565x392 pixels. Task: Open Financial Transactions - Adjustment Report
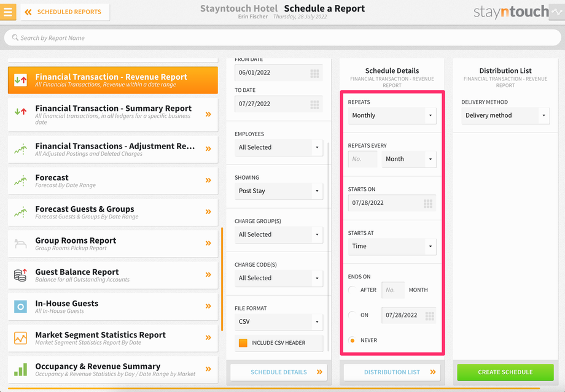(113, 149)
